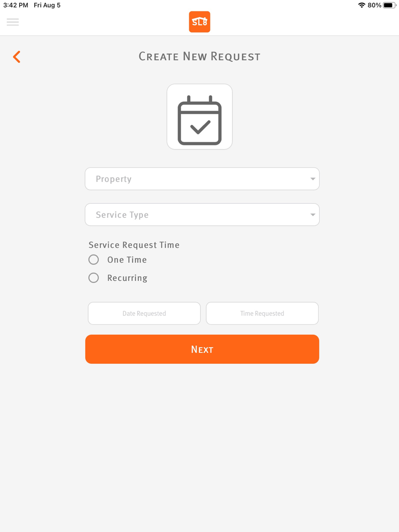Expand the Service Type dropdown arrow
399x532 pixels.
[313, 215]
